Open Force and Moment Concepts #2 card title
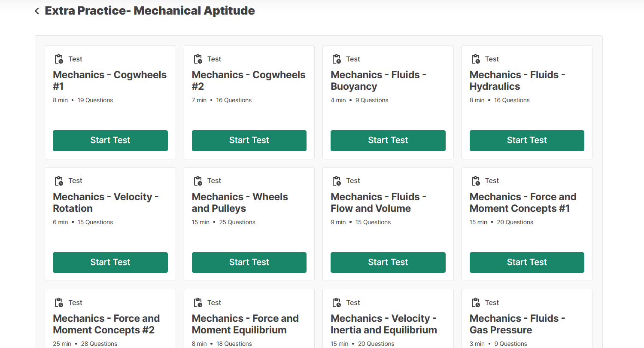 click(x=106, y=324)
